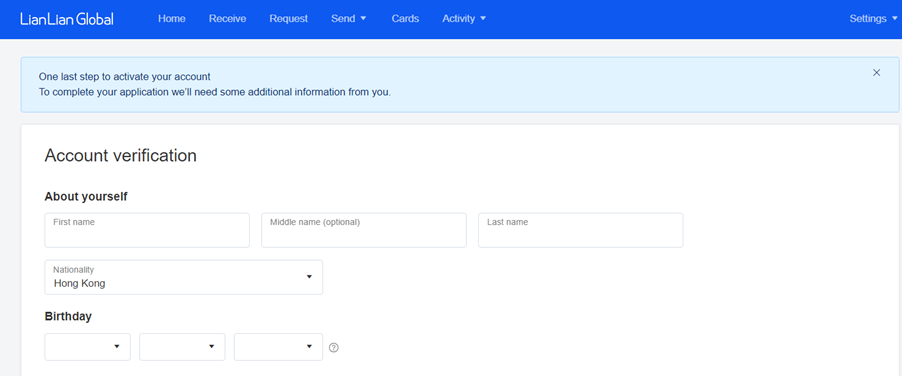Image resolution: width=902 pixels, height=376 pixels.
Task: Expand the Send menu
Action: 349,18
